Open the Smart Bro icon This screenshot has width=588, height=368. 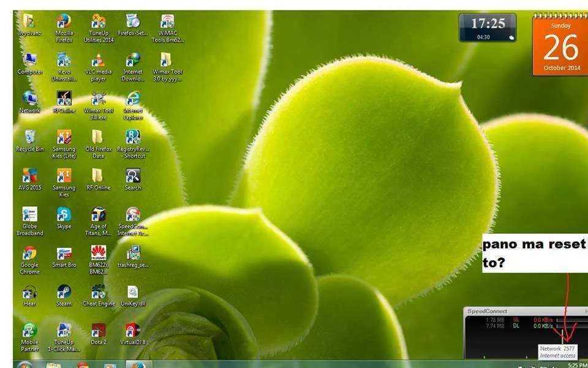click(x=64, y=257)
